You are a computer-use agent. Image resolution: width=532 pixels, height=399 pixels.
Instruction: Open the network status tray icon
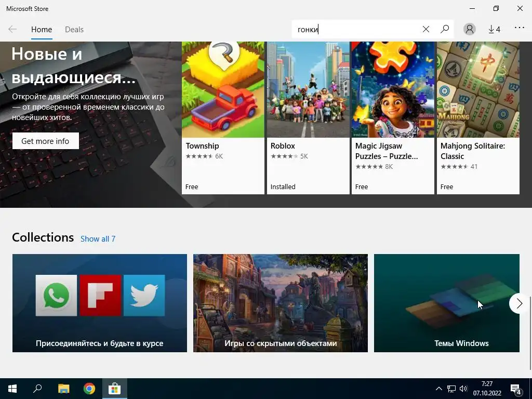tap(451, 389)
